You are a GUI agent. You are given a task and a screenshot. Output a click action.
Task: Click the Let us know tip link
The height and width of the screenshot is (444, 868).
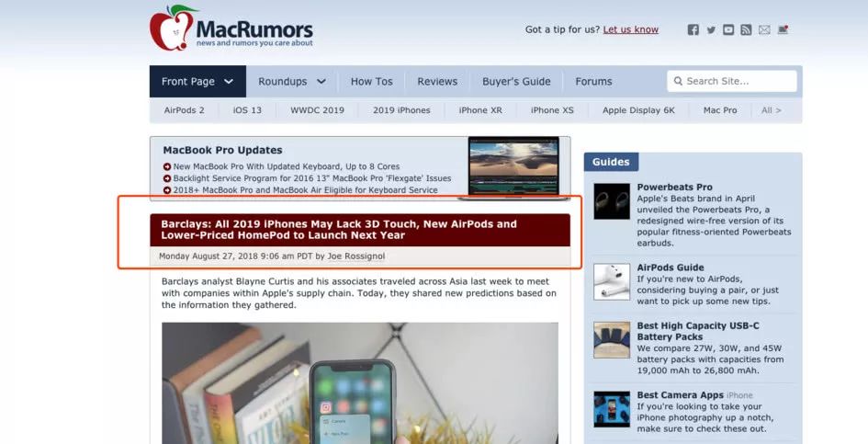point(630,29)
